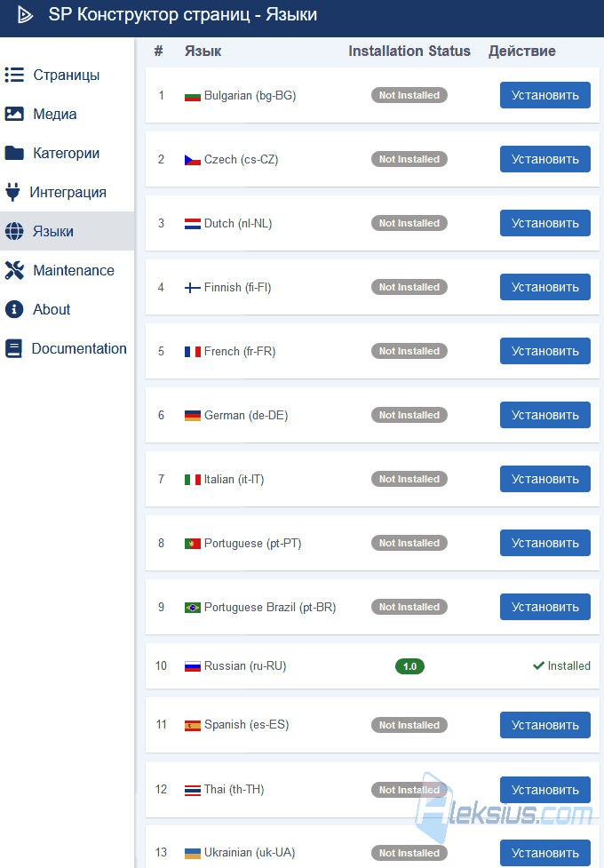
Task: Install Portuguese Brazil (pt-BR) language
Action: coord(544,607)
